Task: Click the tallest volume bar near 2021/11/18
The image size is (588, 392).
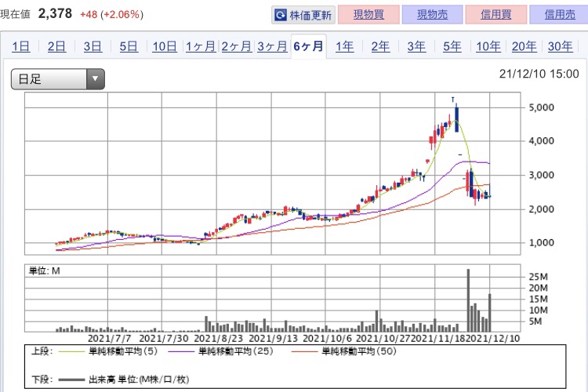Action: (468, 300)
